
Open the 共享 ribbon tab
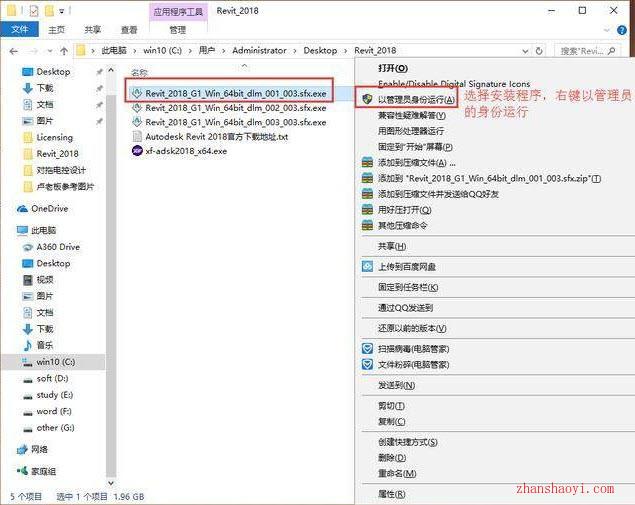[x=93, y=30]
